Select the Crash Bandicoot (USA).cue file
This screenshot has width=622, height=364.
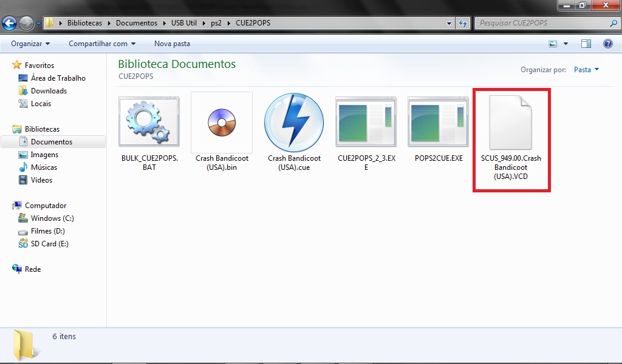tap(294, 123)
